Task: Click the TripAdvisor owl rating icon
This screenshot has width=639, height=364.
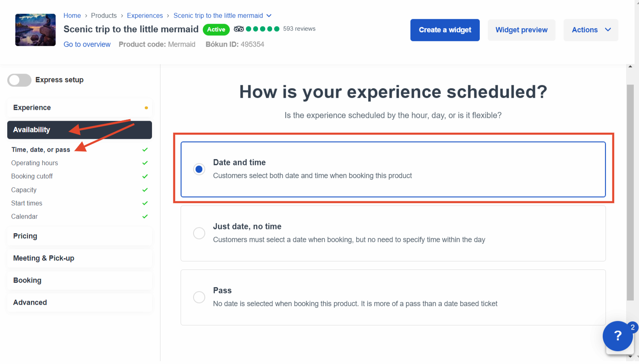Action: coord(239,29)
